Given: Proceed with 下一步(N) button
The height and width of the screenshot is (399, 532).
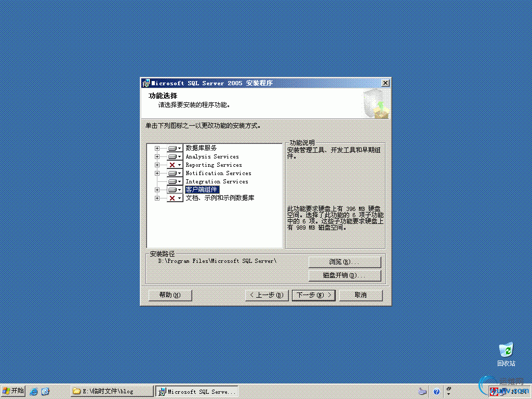Looking at the screenshot, I should tap(313, 295).
